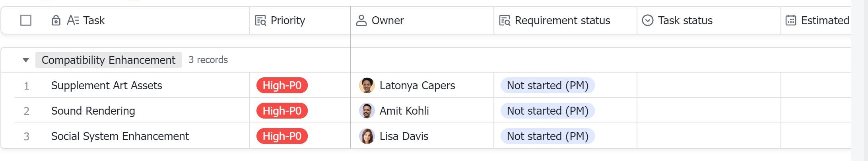Select the Compatibility Enhancement group label
The width and height of the screenshot is (868, 161).
click(109, 60)
